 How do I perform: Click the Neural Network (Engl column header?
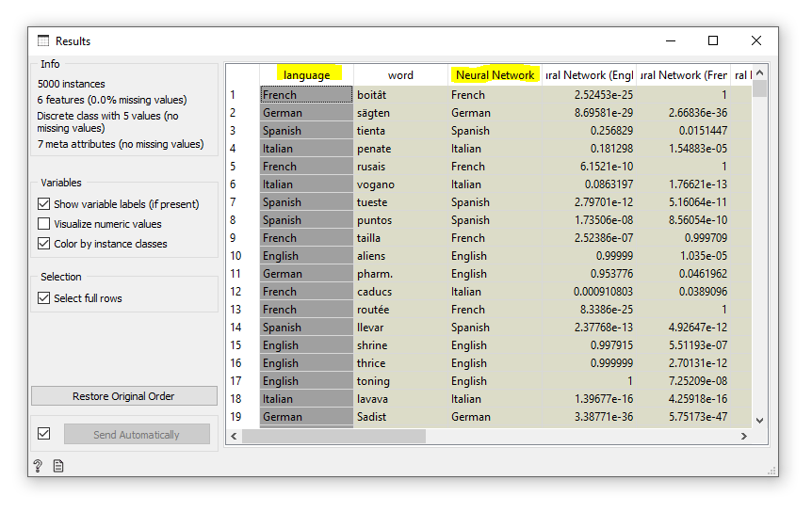tap(589, 75)
